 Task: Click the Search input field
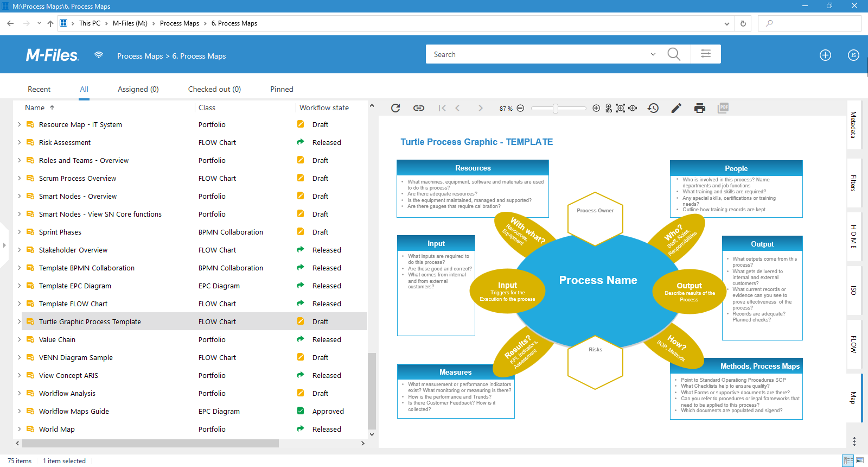click(537, 54)
